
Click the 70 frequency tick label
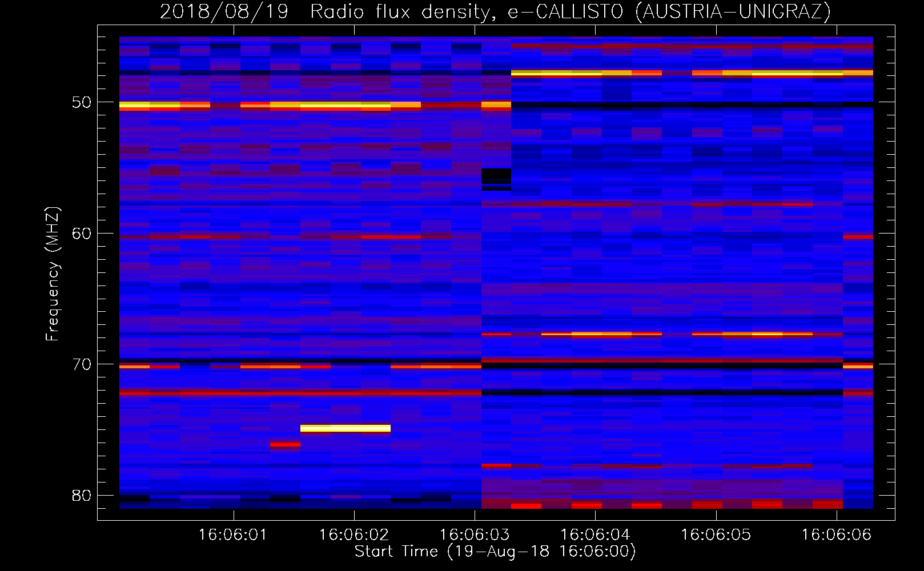(x=81, y=364)
